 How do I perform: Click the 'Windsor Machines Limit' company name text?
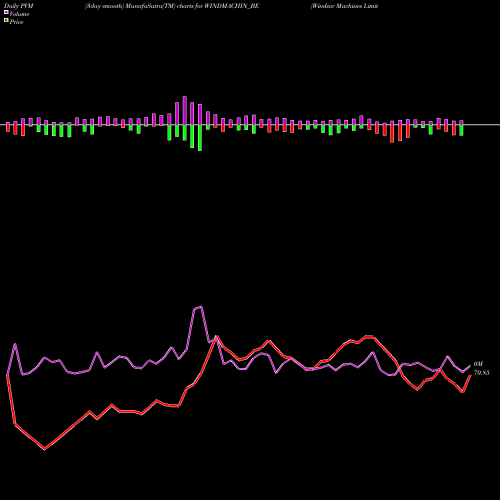344,6
